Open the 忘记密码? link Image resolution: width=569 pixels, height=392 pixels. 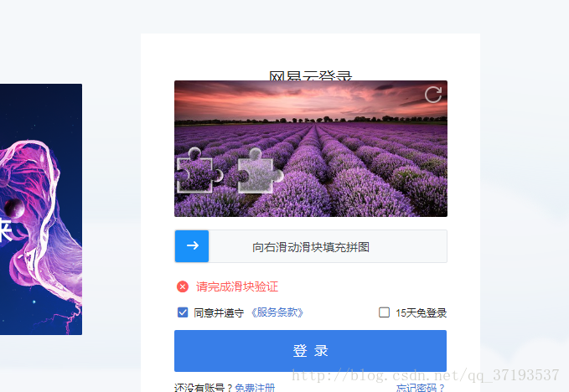click(421, 387)
